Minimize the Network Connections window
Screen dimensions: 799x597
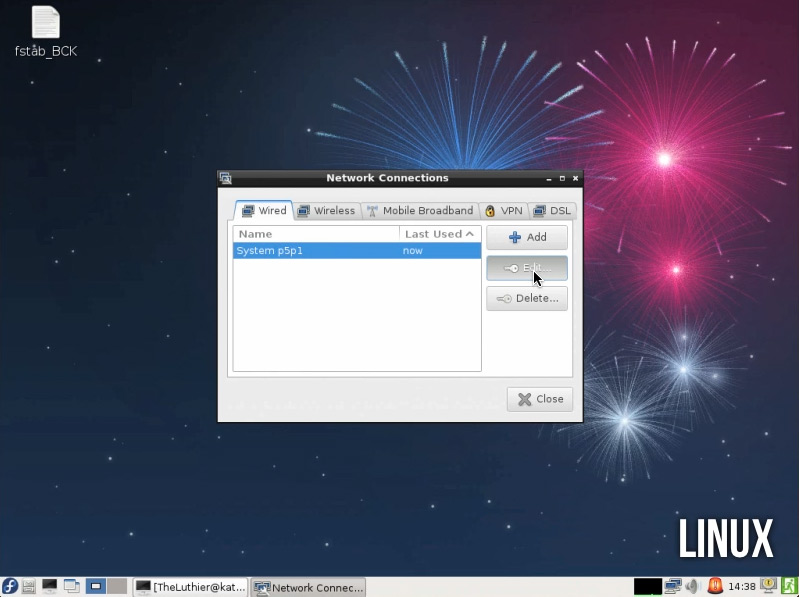point(549,179)
